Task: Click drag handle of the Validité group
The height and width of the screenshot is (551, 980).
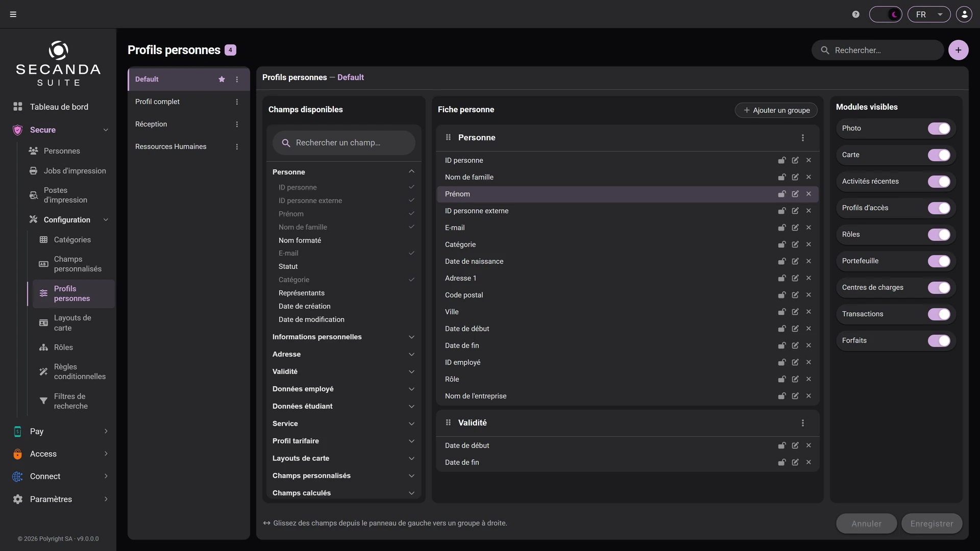Action: click(448, 422)
